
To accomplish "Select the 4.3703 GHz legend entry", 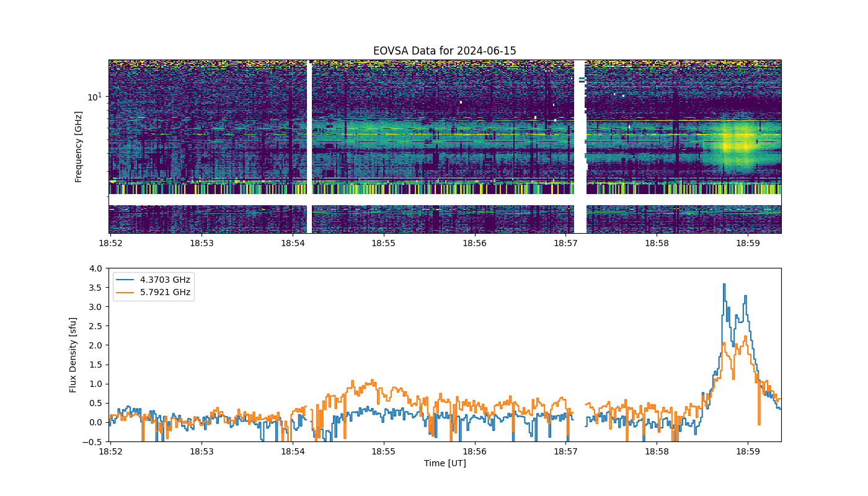I will [x=165, y=280].
